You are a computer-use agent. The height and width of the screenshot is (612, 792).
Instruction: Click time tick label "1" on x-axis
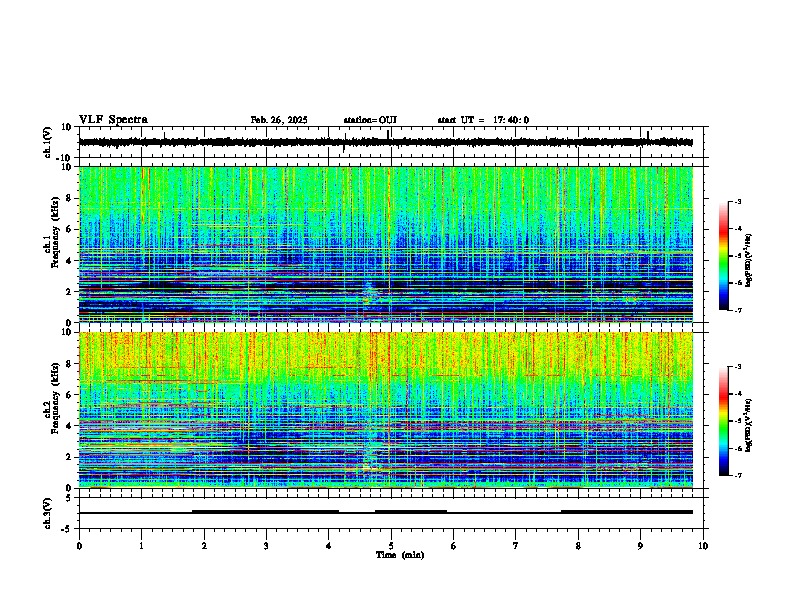(141, 546)
